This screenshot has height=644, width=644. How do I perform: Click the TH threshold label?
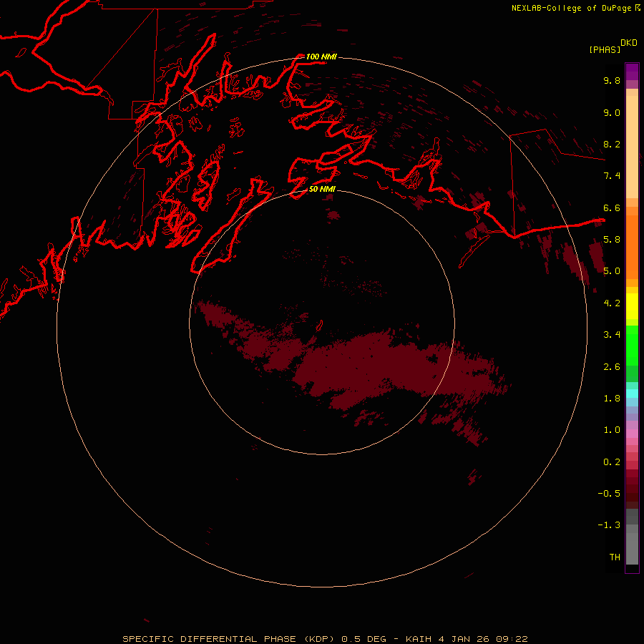(x=615, y=557)
